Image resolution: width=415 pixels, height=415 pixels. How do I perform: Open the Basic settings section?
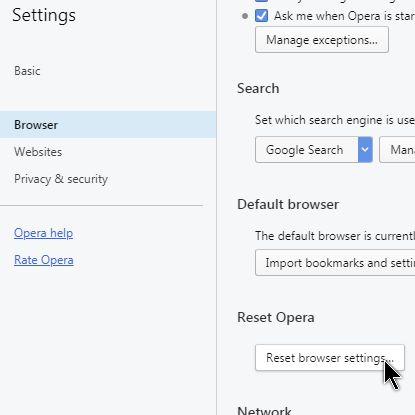27,71
